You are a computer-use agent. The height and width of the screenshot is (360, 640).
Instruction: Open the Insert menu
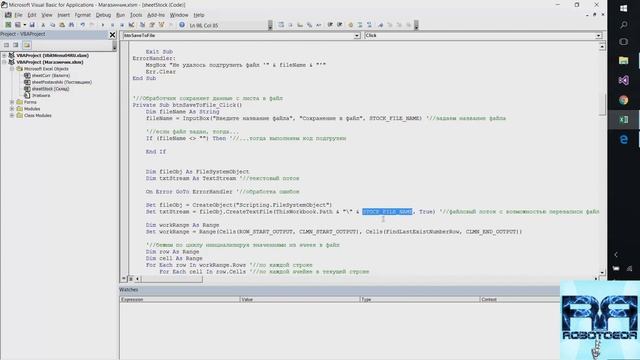coord(63,15)
